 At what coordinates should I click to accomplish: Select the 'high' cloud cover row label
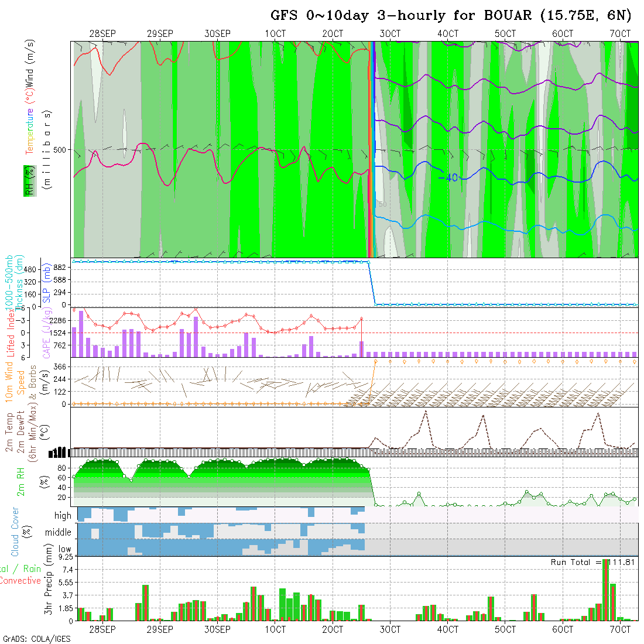tap(63, 516)
